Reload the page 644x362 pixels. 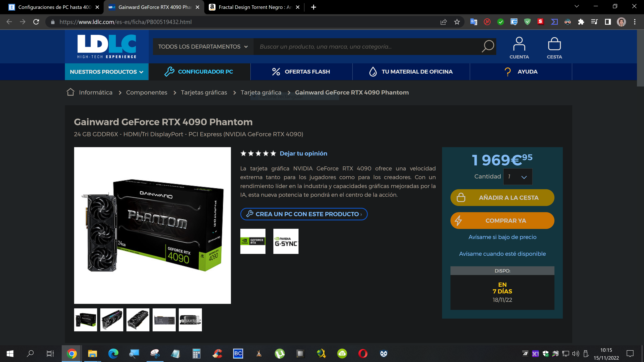(36, 22)
